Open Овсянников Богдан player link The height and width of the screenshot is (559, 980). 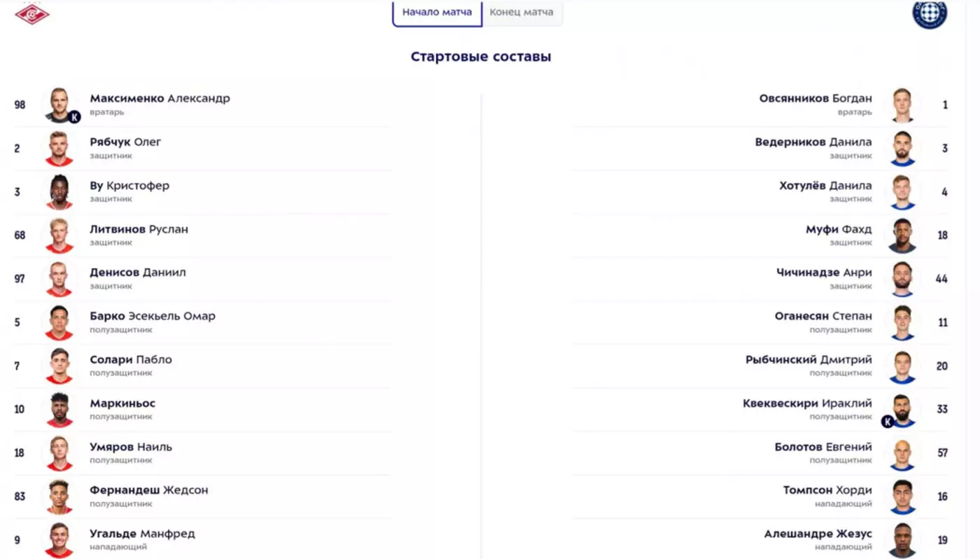pyautogui.click(x=815, y=99)
